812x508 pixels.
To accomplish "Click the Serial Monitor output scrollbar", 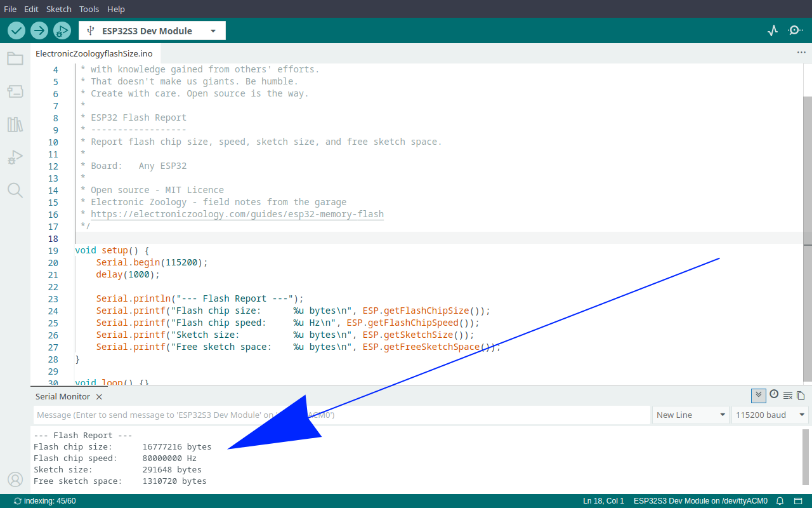I will [806, 456].
